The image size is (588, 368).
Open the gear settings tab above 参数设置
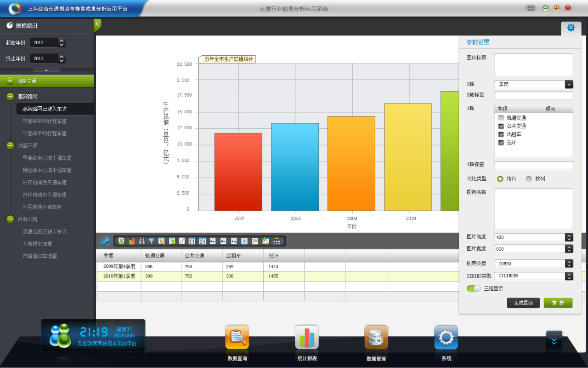point(571,28)
